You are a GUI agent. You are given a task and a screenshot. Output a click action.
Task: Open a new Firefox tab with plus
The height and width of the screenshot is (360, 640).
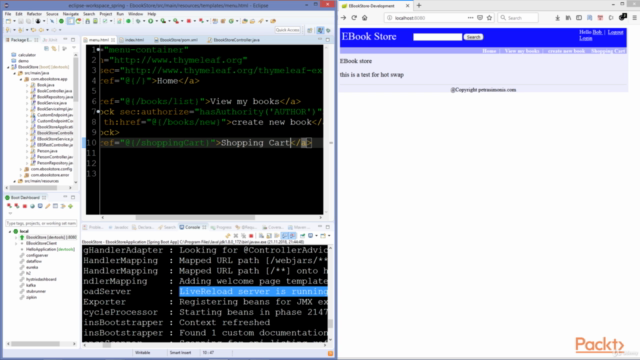pos(419,6)
